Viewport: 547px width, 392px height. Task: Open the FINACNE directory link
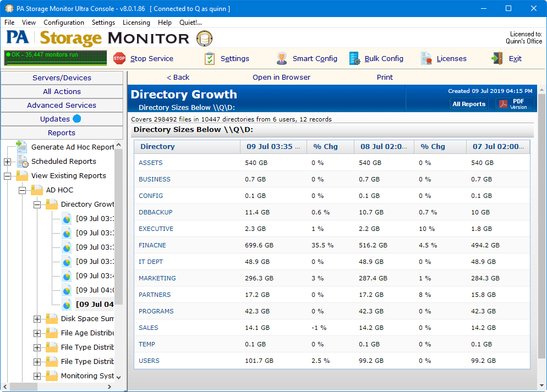click(x=152, y=245)
